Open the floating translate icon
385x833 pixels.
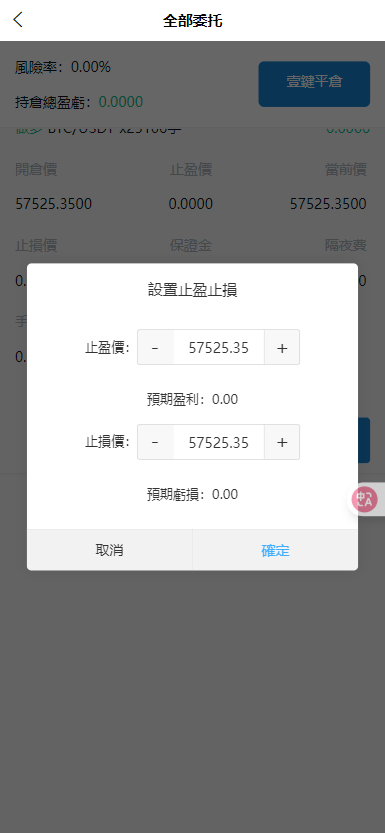365,500
